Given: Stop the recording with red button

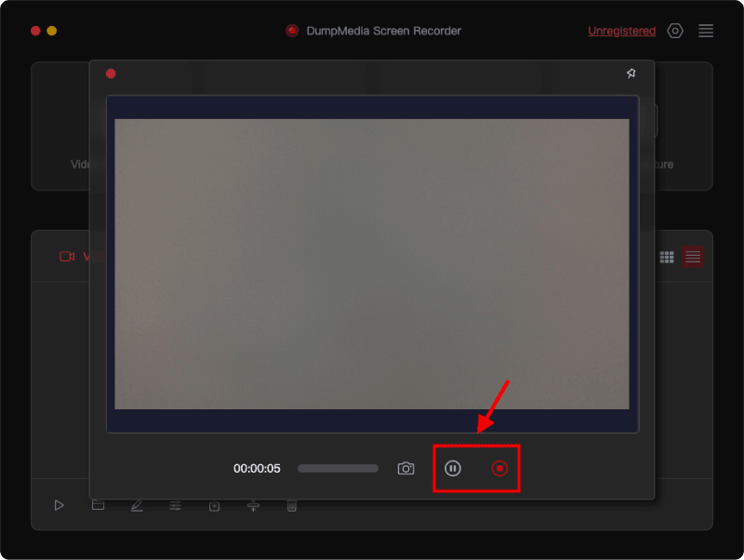Looking at the screenshot, I should coord(499,469).
